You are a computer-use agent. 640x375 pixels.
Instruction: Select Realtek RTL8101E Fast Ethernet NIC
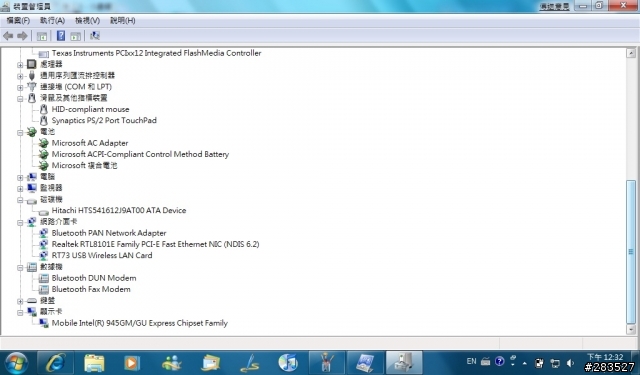[x=155, y=244]
